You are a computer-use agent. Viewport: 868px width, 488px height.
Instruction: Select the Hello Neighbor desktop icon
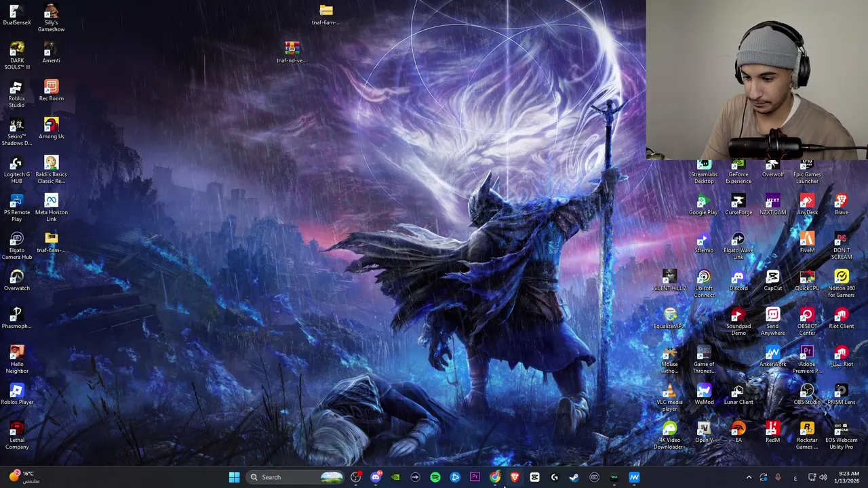[x=17, y=360]
